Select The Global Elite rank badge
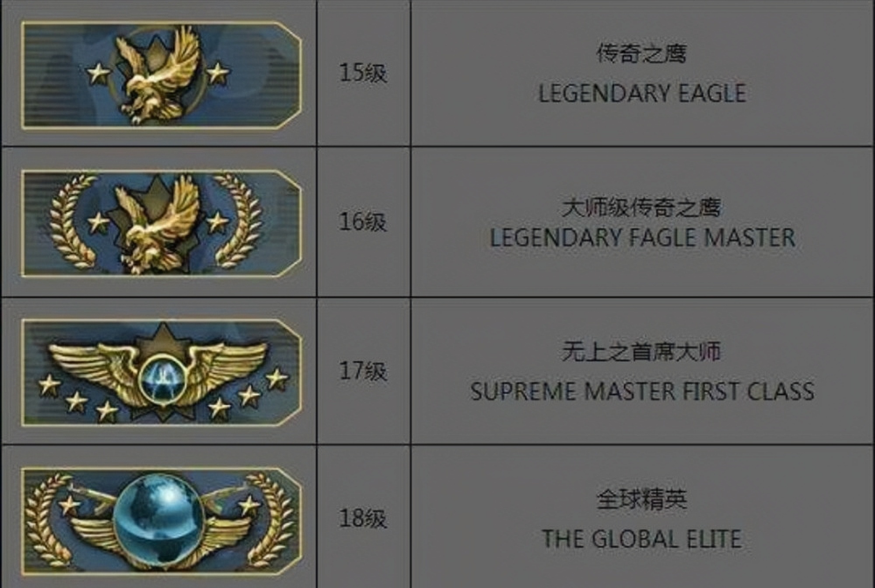Image resolution: width=875 pixels, height=588 pixels. pos(161,521)
